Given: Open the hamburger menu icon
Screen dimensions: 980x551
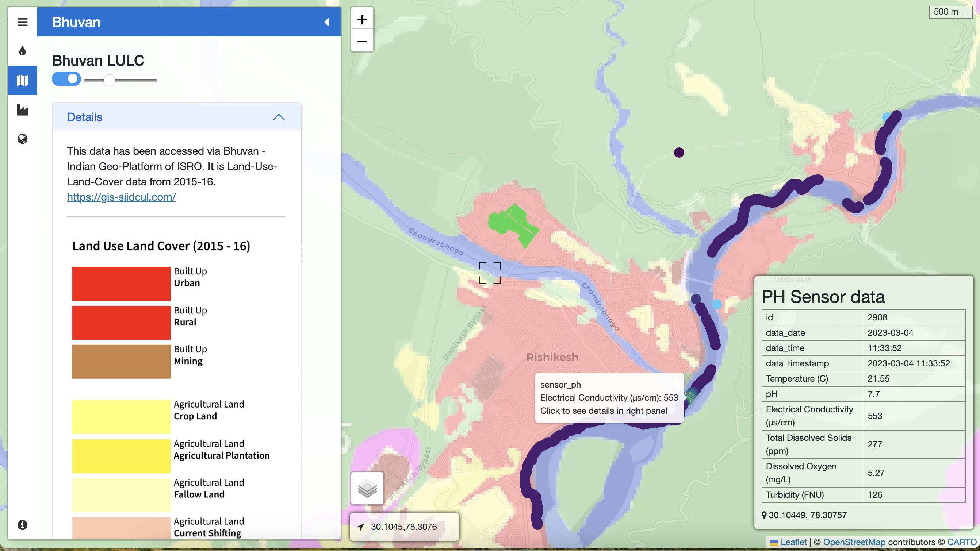Looking at the screenshot, I should coord(22,22).
